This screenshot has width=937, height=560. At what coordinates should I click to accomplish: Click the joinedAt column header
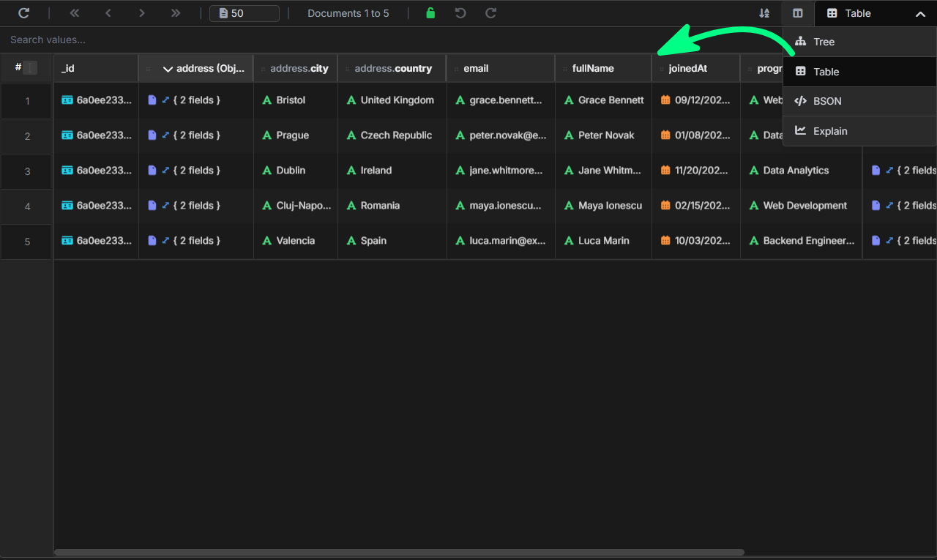696,68
